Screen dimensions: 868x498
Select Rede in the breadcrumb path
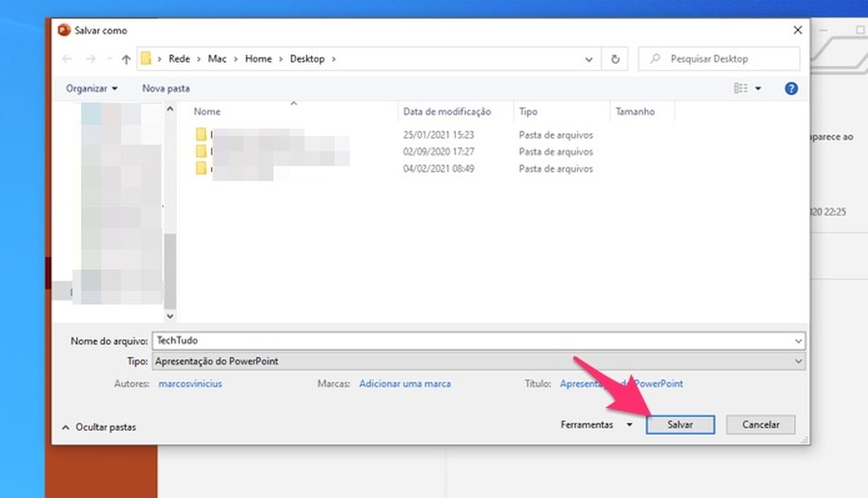pyautogui.click(x=179, y=59)
